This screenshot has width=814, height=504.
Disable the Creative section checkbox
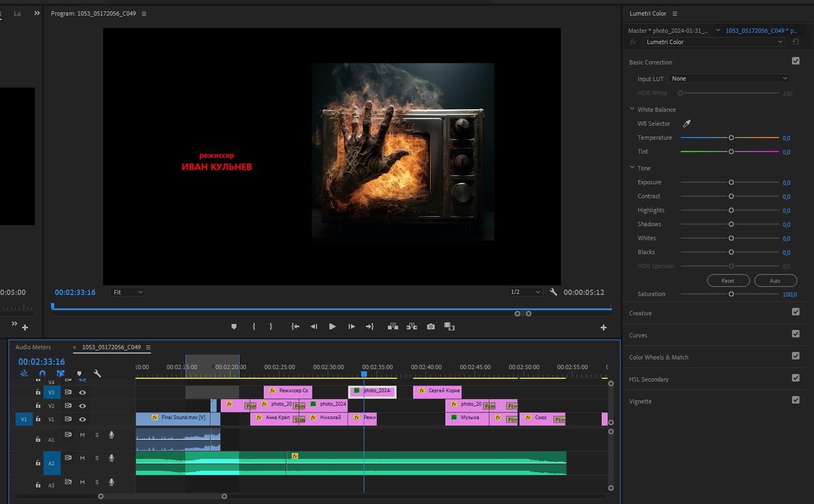coord(796,312)
